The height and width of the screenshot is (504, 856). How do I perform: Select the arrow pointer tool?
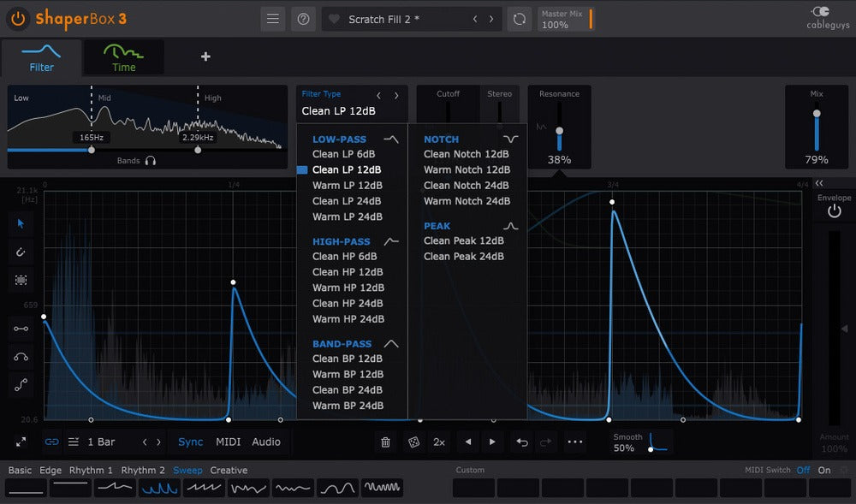[21, 223]
